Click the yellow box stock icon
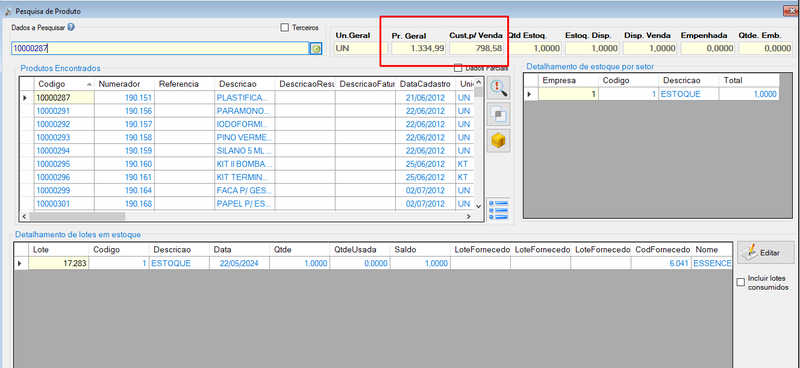The width and height of the screenshot is (800, 368). (x=497, y=141)
